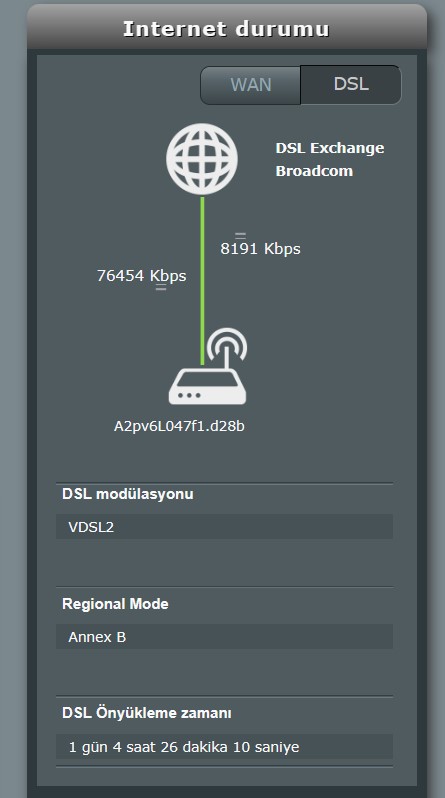445x798 pixels.
Task: Click the Annex B regional mode field
Action: pyautogui.click(x=225, y=637)
